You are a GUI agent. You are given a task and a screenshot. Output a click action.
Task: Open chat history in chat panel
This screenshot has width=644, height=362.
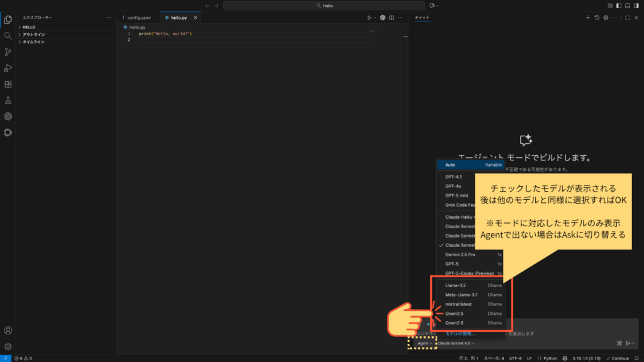(597, 18)
